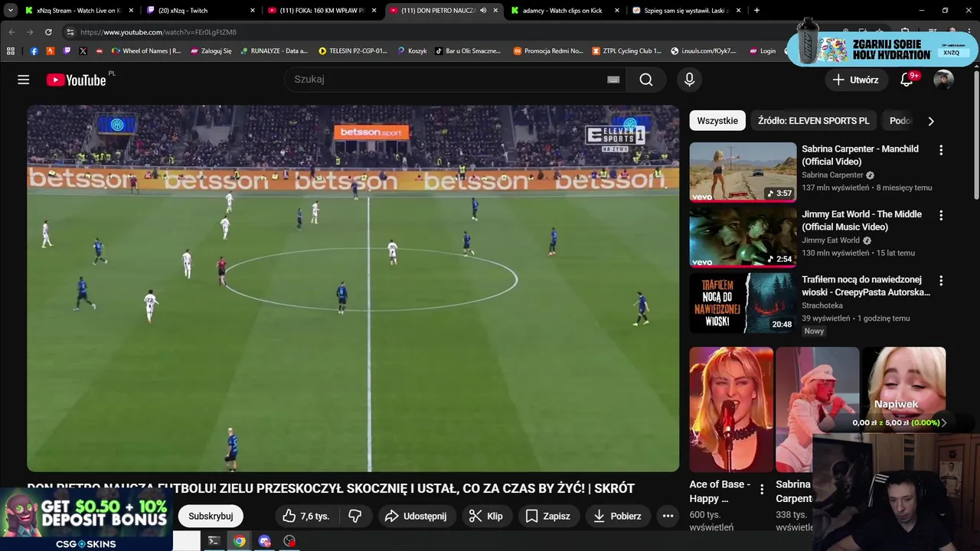
Task: Switch to adamcy Watch clips on Kick tab
Action: tap(565, 11)
